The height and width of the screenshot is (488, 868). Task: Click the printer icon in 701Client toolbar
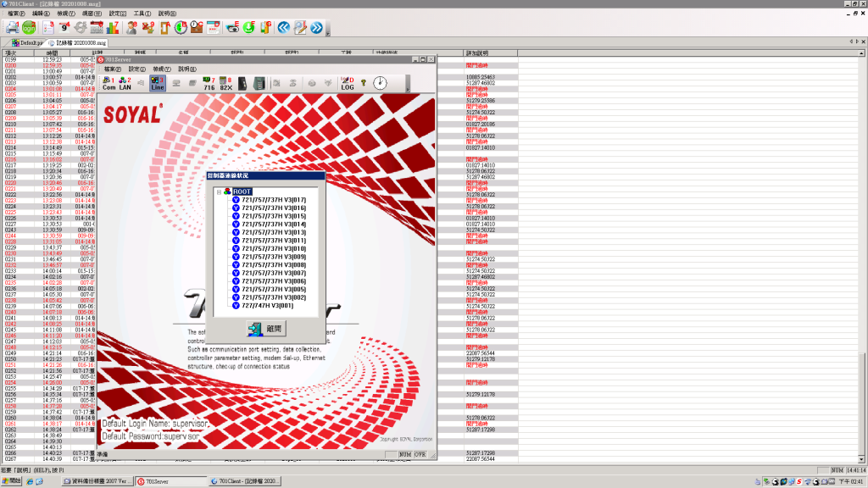tap(12, 27)
